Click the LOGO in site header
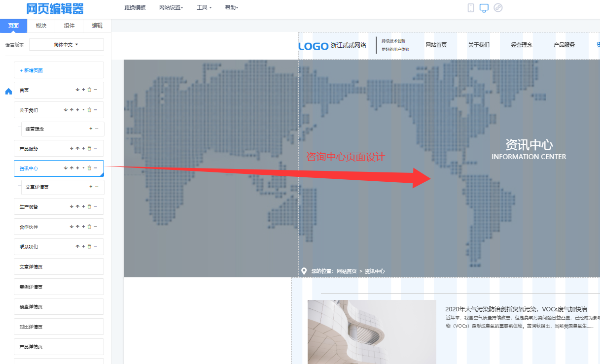600x364 pixels. tap(314, 46)
